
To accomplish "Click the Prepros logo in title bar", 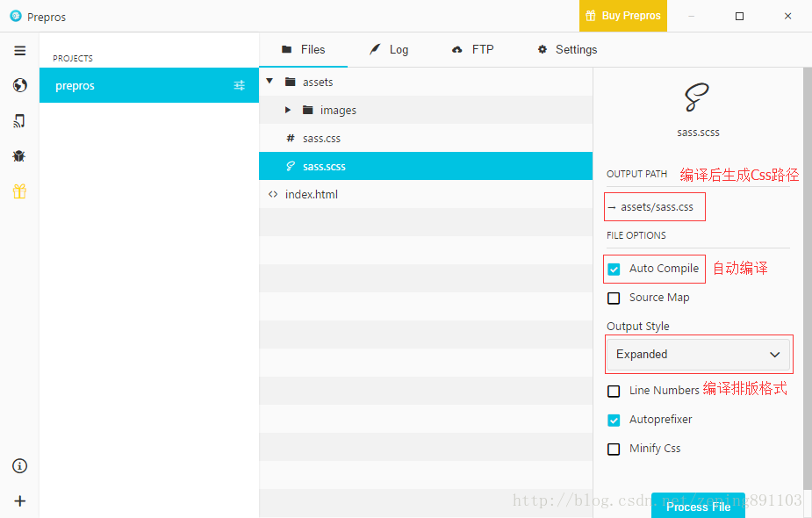I will (x=16, y=16).
